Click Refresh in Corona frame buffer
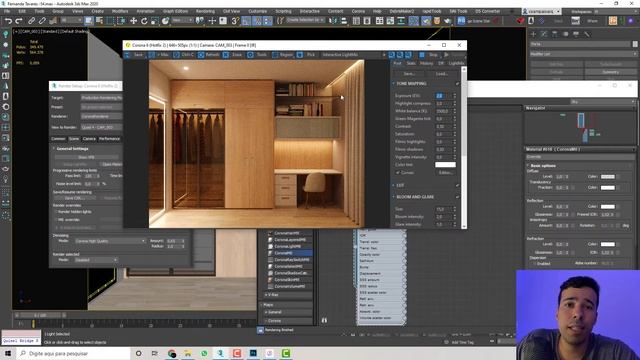Screen dimensions: 640x360 click(x=209, y=55)
